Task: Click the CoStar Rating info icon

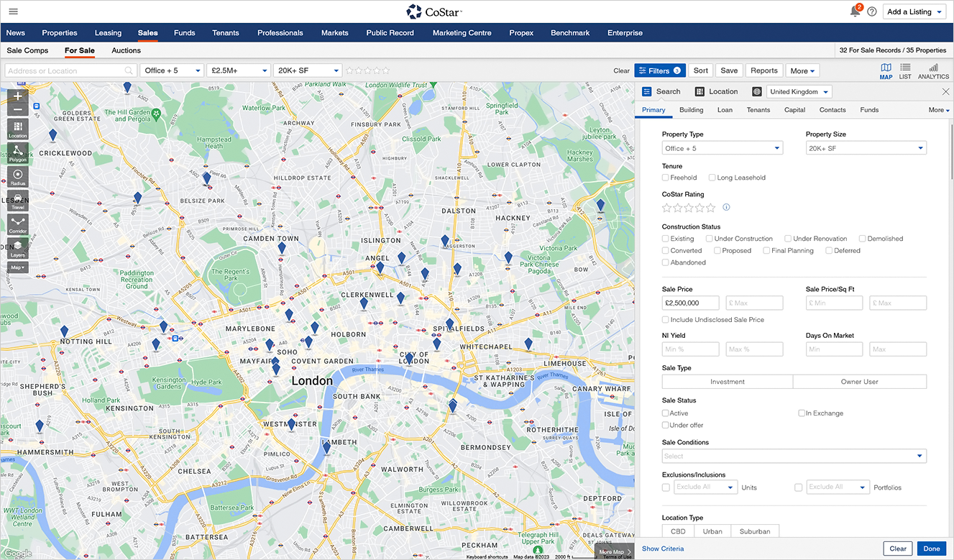Action: tap(726, 207)
